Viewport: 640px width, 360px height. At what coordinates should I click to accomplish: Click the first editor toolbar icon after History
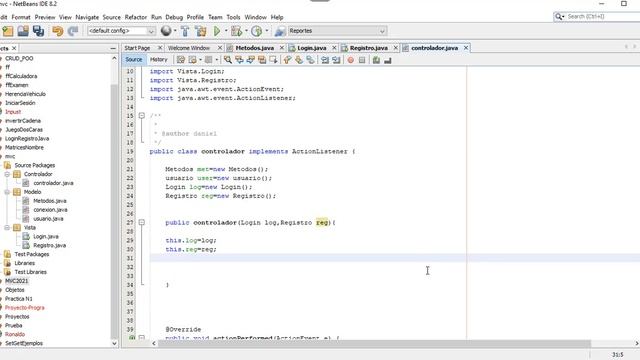coord(180,60)
